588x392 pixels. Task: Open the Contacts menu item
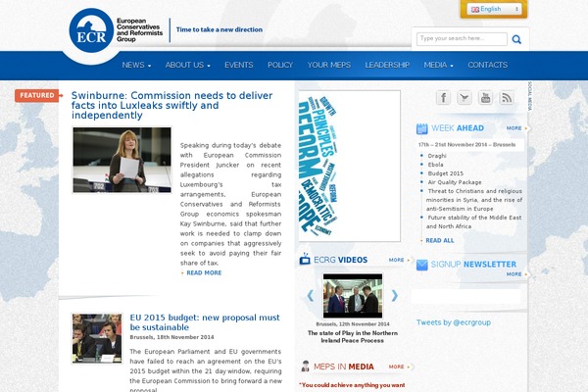tap(487, 65)
